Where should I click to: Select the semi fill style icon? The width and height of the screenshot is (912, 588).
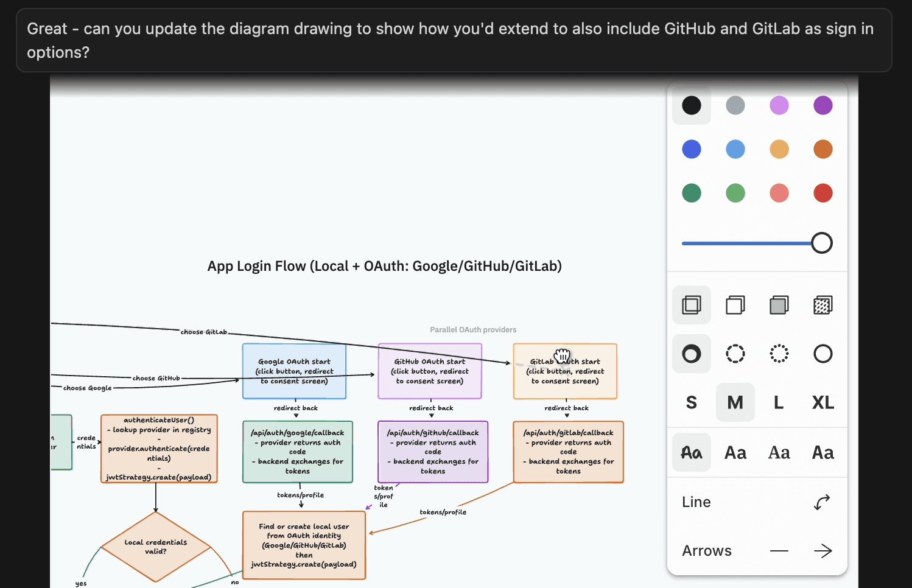coord(735,305)
